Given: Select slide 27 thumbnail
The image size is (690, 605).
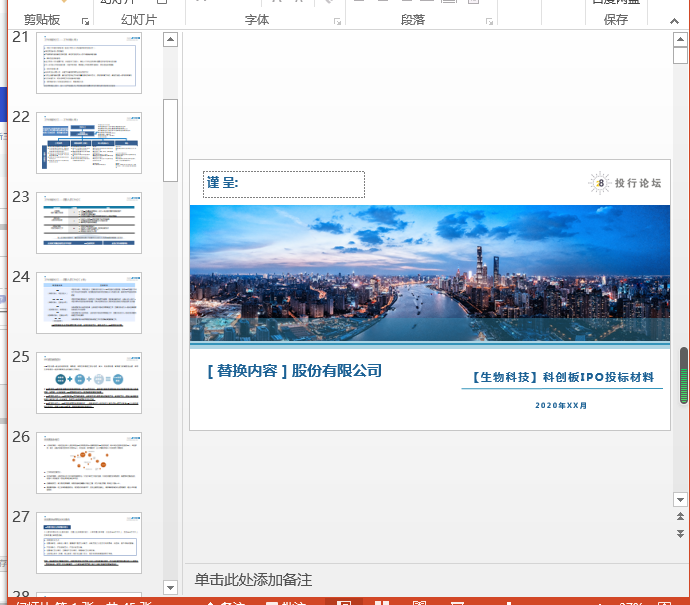Looking at the screenshot, I should click(89, 543).
